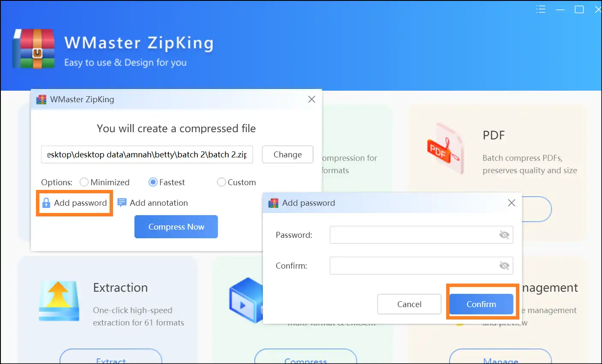Click the lock icon next to Add password
Image resolution: width=602 pixels, height=364 pixels.
click(46, 203)
